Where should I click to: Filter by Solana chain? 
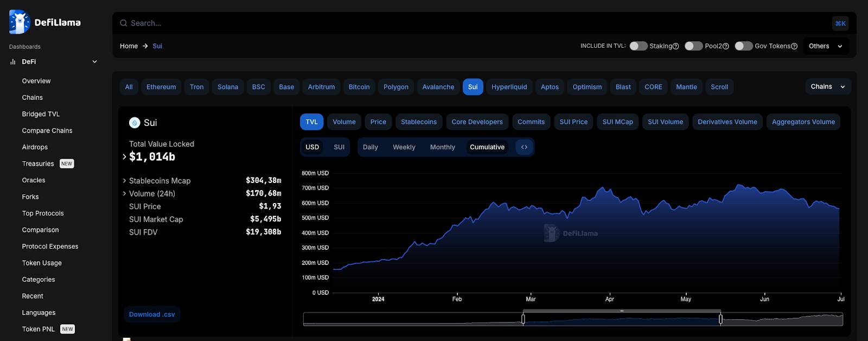(228, 87)
